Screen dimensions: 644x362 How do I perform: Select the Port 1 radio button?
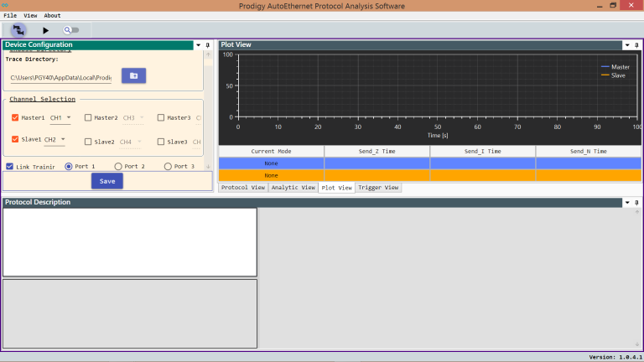coord(69,166)
